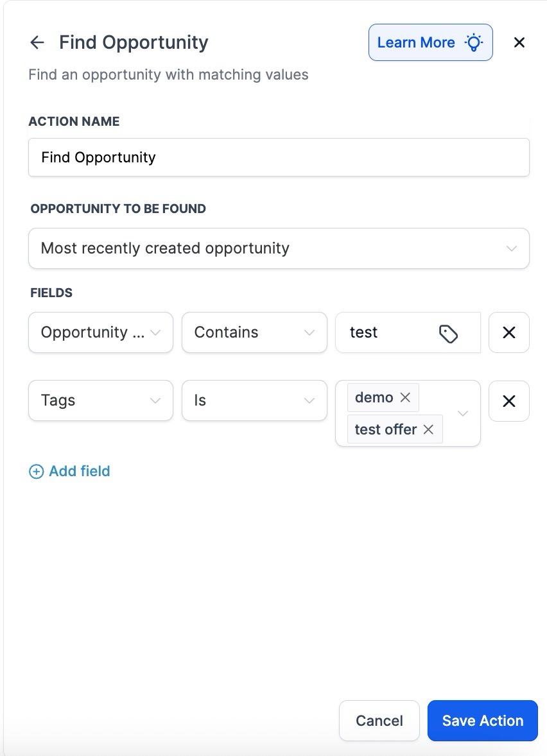Click the back arrow icon

click(37, 42)
